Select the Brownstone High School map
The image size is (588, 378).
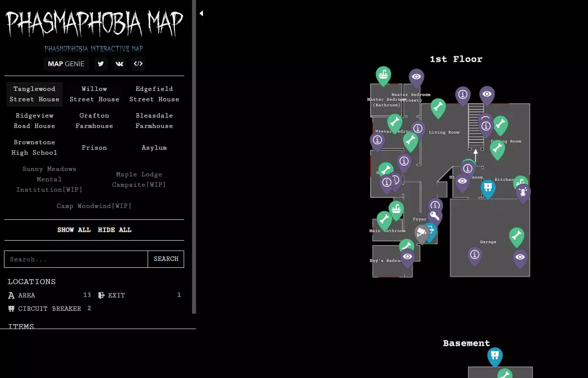pos(35,148)
